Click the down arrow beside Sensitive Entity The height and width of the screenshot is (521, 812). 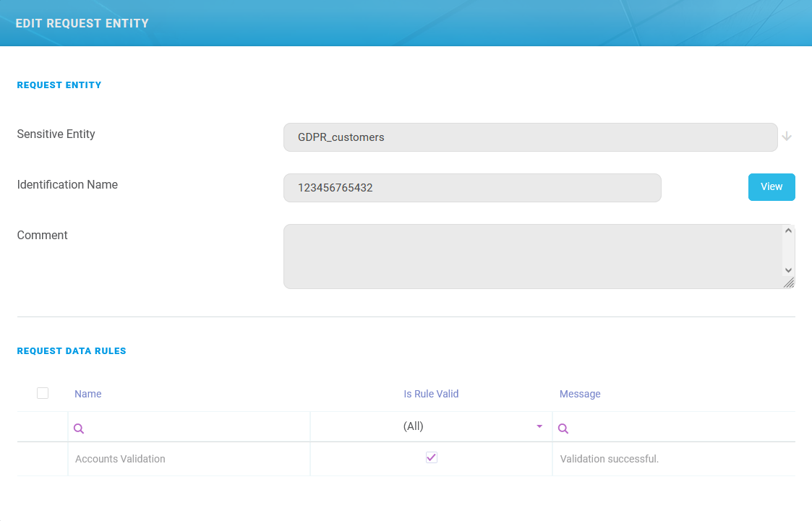tap(787, 137)
